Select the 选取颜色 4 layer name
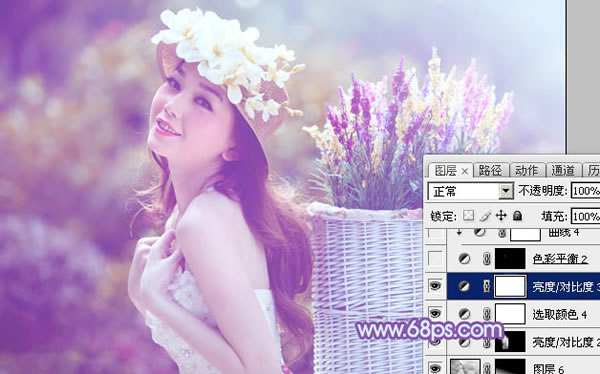Viewport: 600px width, 374px height. point(560,314)
